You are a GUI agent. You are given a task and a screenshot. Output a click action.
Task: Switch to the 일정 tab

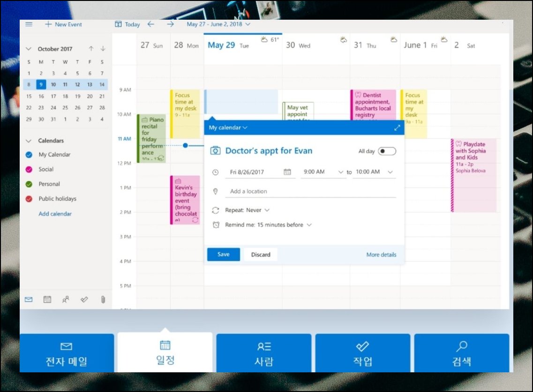(165, 352)
